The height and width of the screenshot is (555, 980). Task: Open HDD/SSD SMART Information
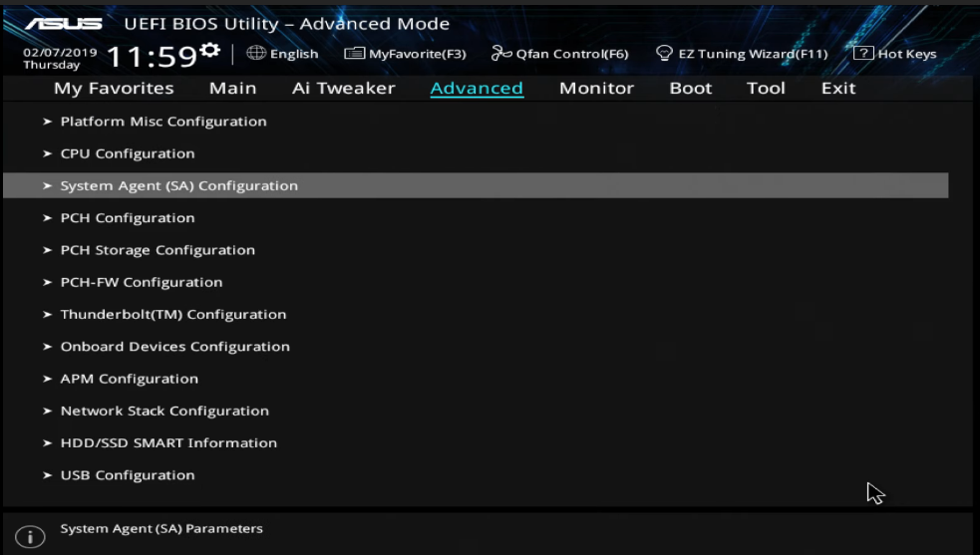point(168,442)
